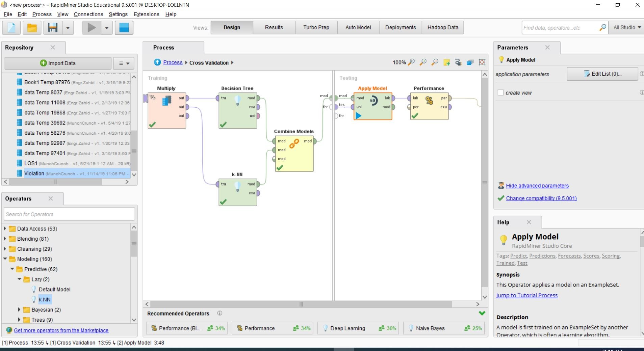Screen dimensions: 644x351
Task: Run the process with the play button
Action: click(92, 28)
